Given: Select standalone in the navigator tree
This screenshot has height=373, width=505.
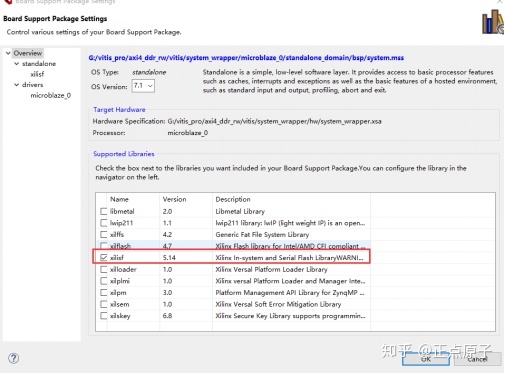Looking at the screenshot, I should pyautogui.click(x=39, y=64).
